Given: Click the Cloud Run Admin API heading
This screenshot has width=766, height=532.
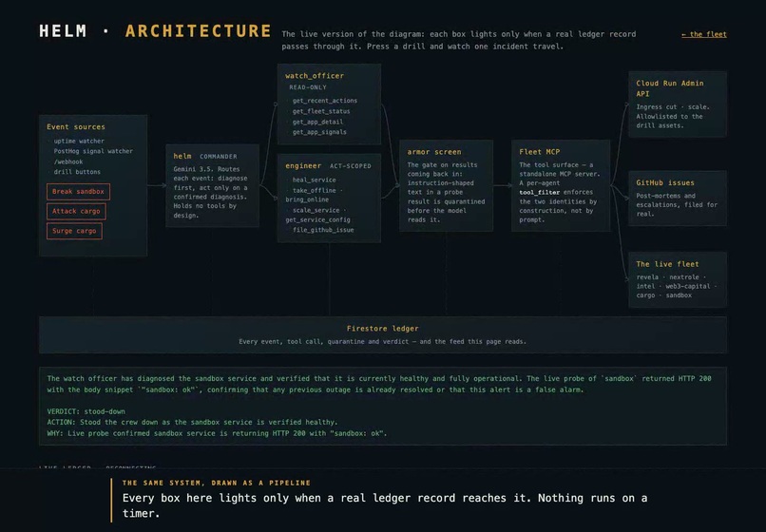Looking at the screenshot, I should [670, 88].
